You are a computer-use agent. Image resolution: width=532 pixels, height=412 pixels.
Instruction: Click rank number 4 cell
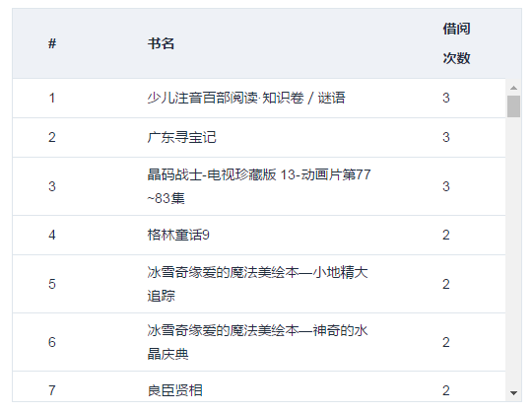tap(52, 235)
